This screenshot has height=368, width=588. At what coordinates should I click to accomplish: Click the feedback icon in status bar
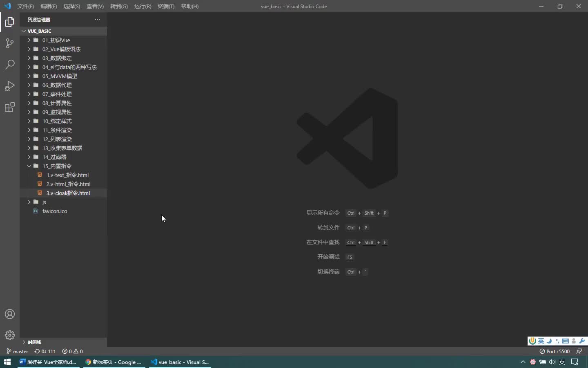point(579,351)
